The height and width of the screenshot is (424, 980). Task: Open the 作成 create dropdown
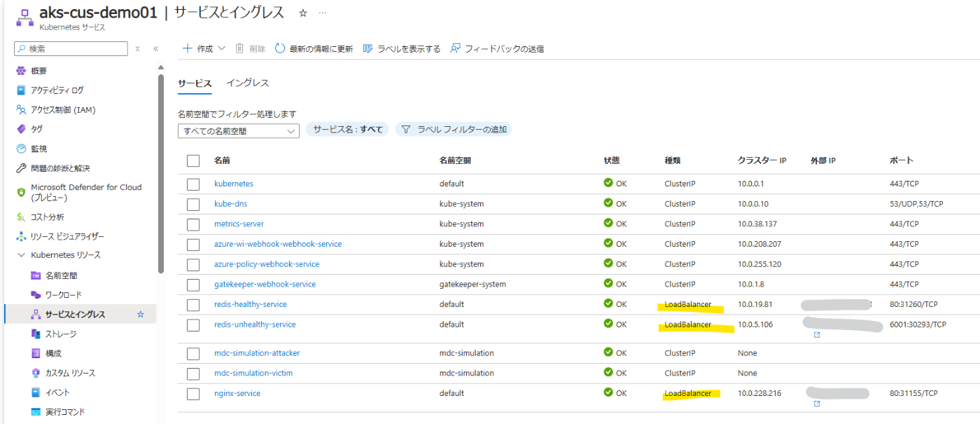pyautogui.click(x=204, y=48)
